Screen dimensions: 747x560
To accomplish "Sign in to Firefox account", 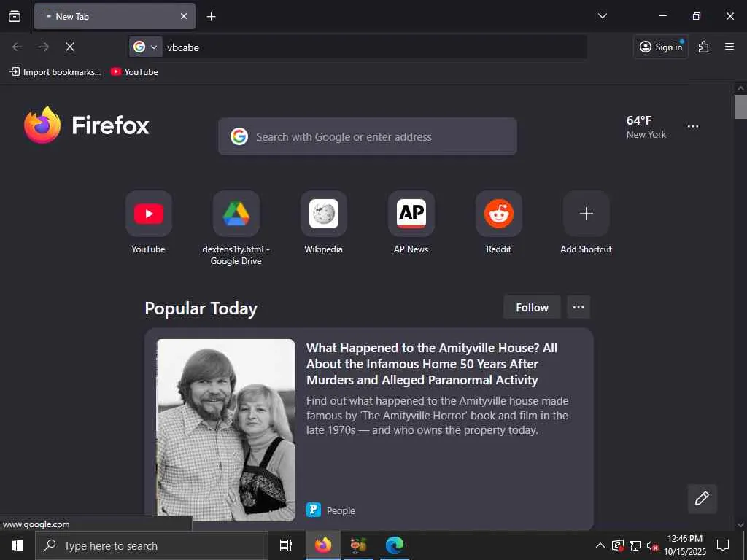I will [x=661, y=47].
